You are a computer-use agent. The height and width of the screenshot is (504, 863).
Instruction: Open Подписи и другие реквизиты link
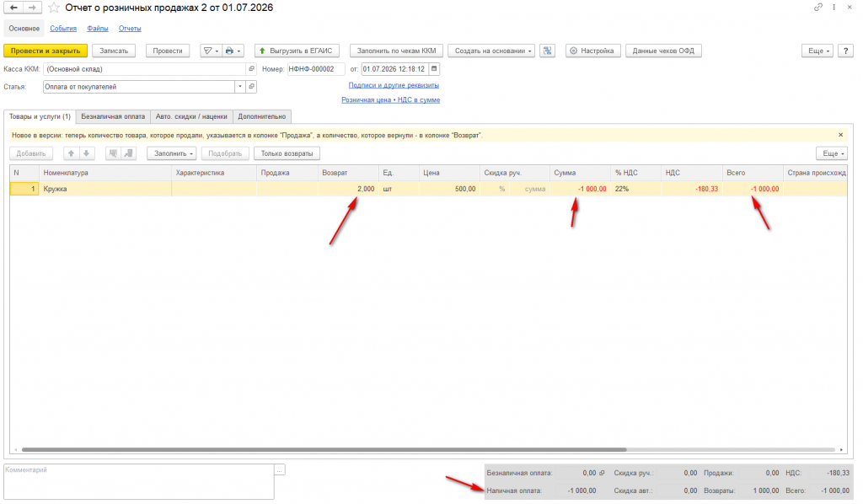click(394, 85)
